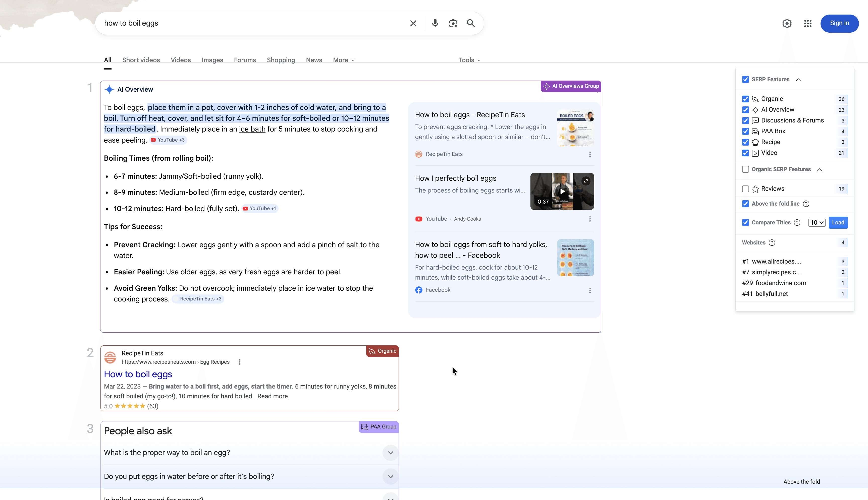
Task: Open the News search tab
Action: click(x=314, y=60)
